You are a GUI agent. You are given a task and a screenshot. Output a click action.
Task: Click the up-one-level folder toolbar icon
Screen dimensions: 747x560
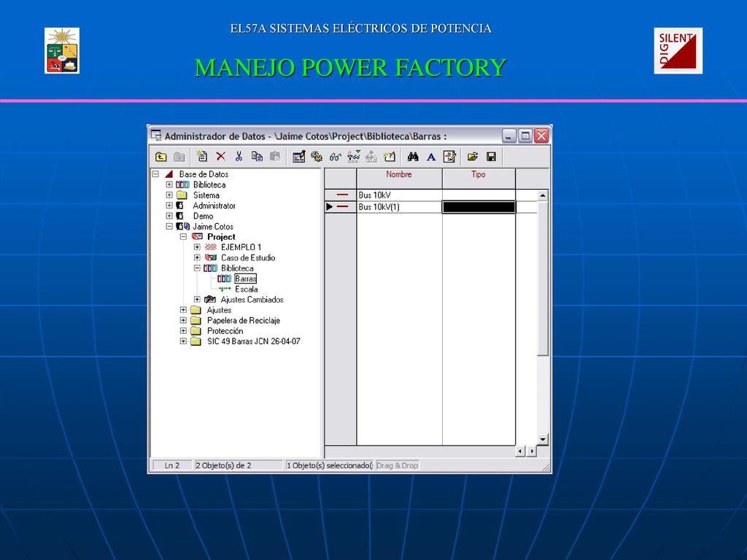pos(161,157)
